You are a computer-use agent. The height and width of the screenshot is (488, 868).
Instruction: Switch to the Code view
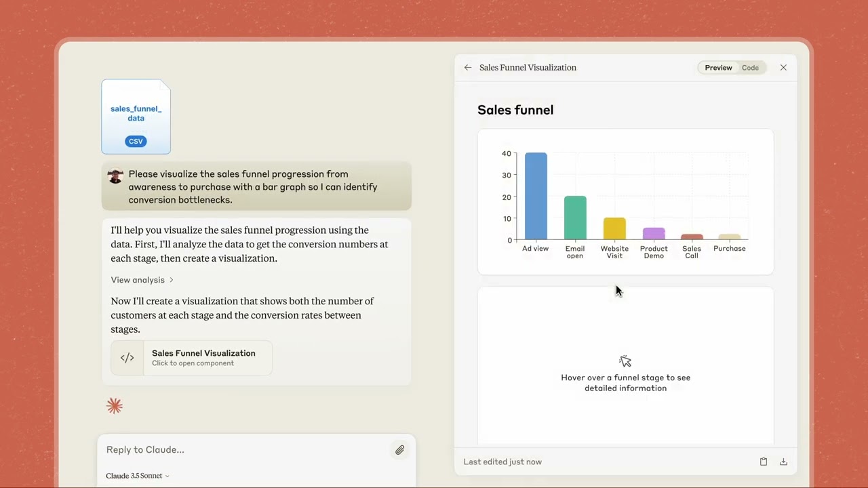pos(750,68)
